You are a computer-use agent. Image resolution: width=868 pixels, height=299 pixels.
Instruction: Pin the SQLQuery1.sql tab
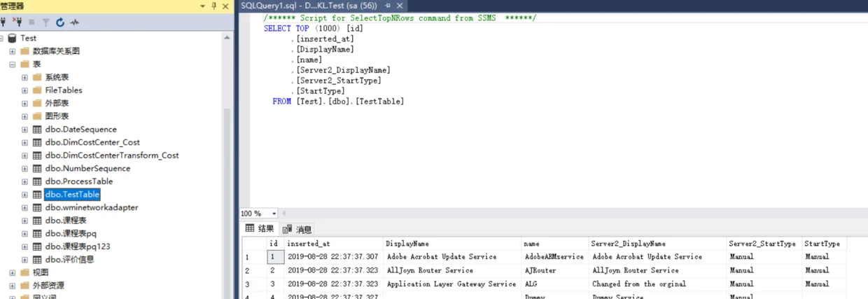click(387, 6)
